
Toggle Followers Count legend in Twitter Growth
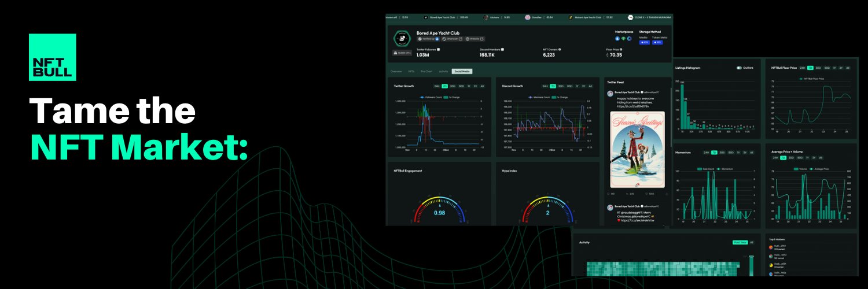coord(430,97)
